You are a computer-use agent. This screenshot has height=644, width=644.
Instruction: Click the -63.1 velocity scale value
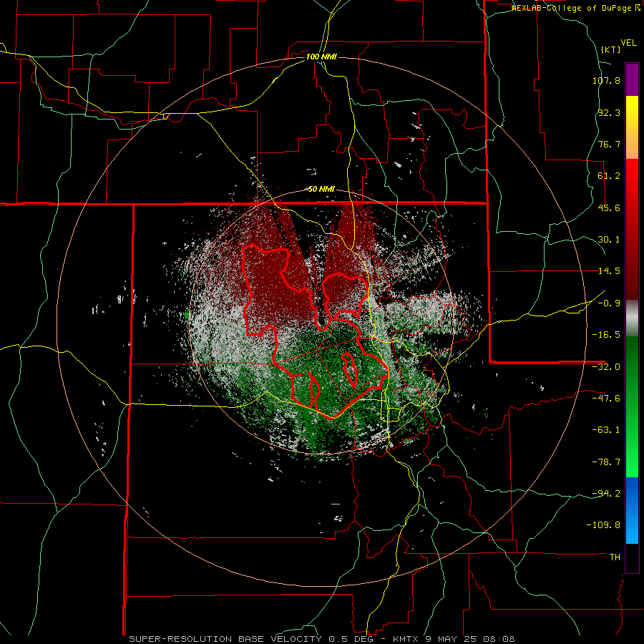coord(606,430)
